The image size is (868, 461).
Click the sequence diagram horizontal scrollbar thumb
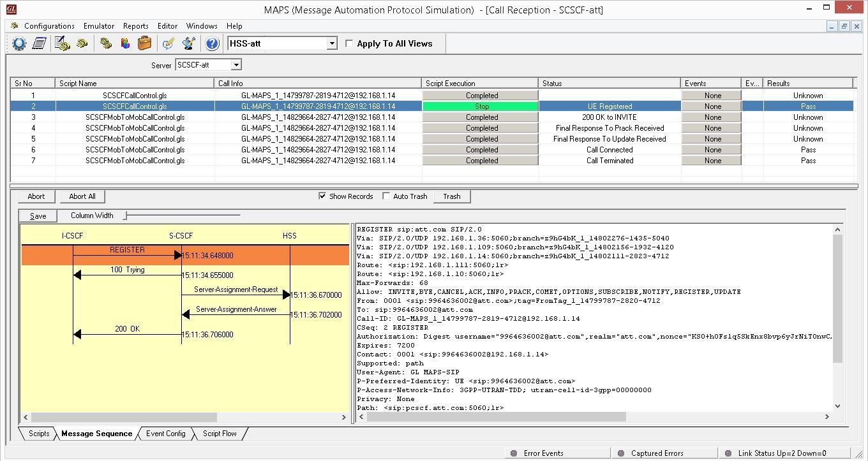tap(124, 417)
